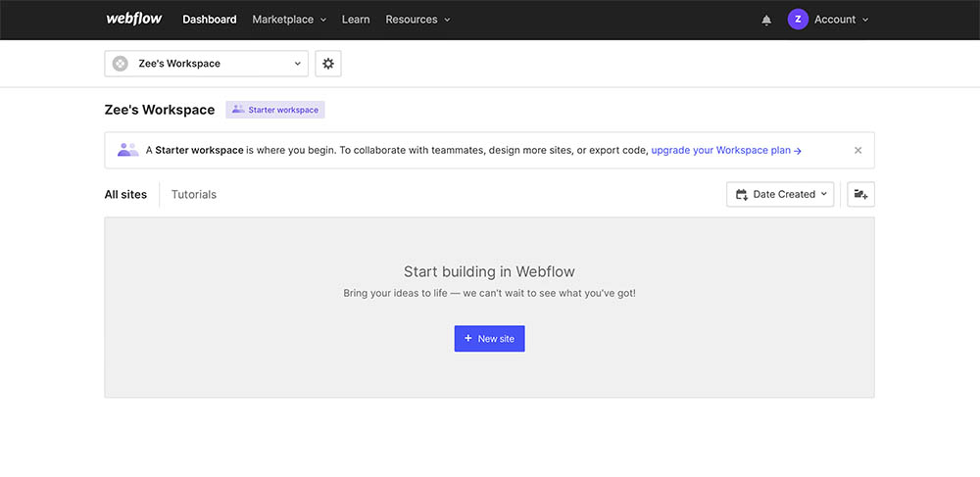Viewport: 980px width, 477px height.
Task: Click the people icon in the banner
Action: [x=128, y=150]
